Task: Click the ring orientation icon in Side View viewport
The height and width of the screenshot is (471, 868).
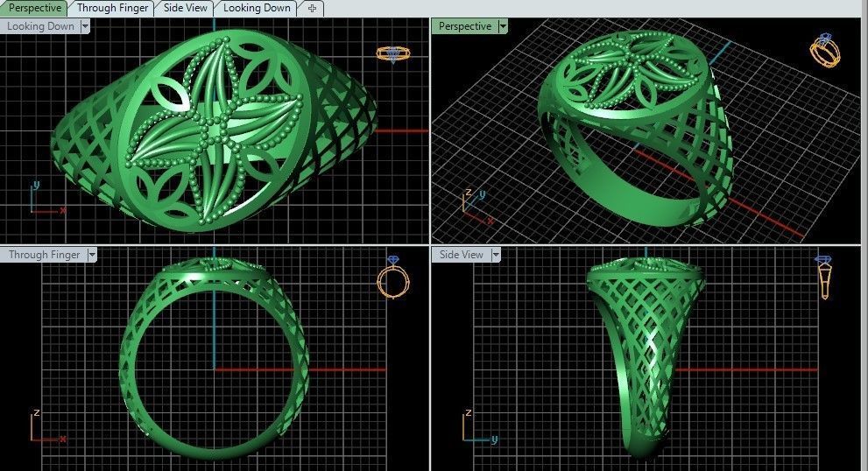Action: point(823,277)
